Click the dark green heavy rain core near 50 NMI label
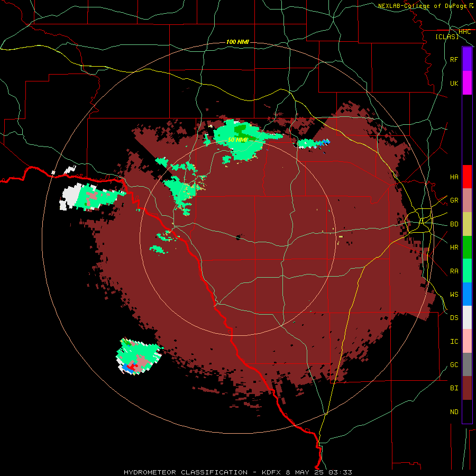 point(241,131)
